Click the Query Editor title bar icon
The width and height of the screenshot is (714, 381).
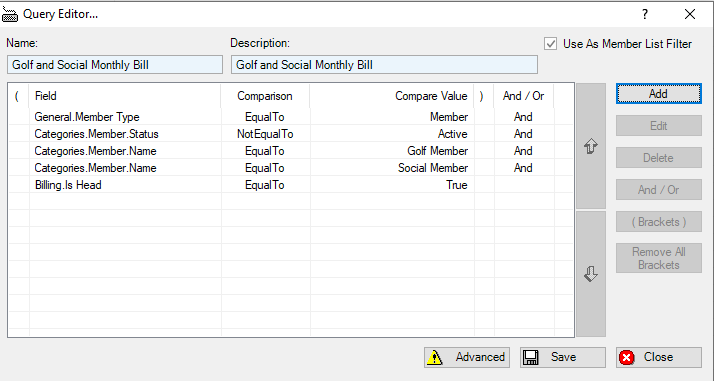pos(10,15)
